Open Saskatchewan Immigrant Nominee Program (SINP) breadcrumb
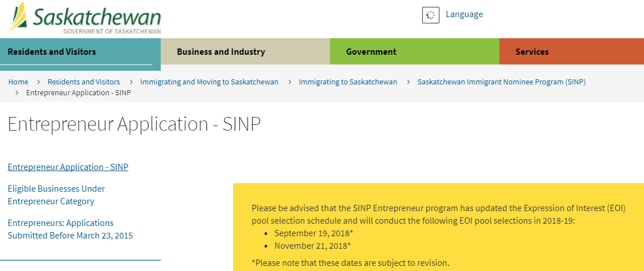 502,82
